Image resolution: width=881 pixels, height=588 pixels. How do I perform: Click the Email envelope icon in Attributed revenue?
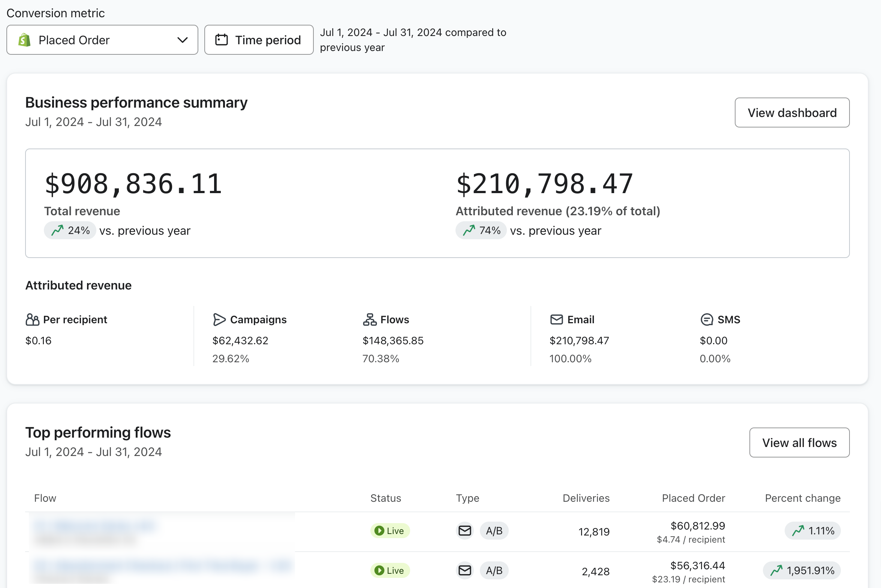coord(556,319)
